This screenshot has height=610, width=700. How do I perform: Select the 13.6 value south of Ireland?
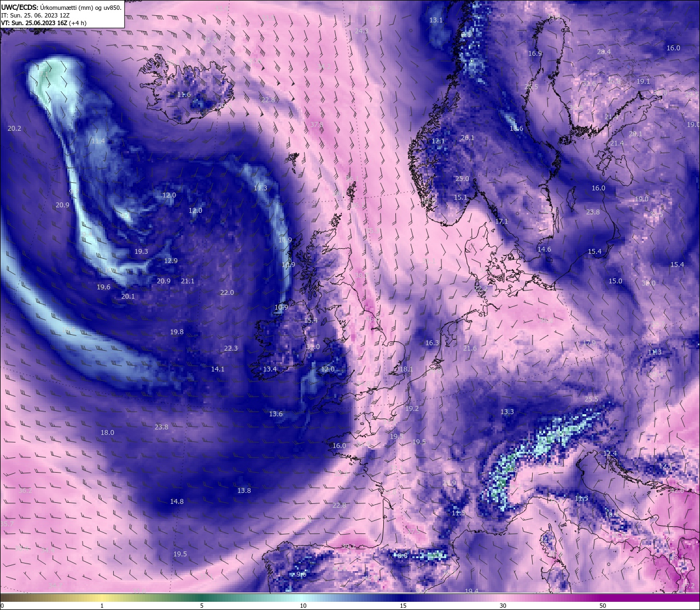point(276,414)
